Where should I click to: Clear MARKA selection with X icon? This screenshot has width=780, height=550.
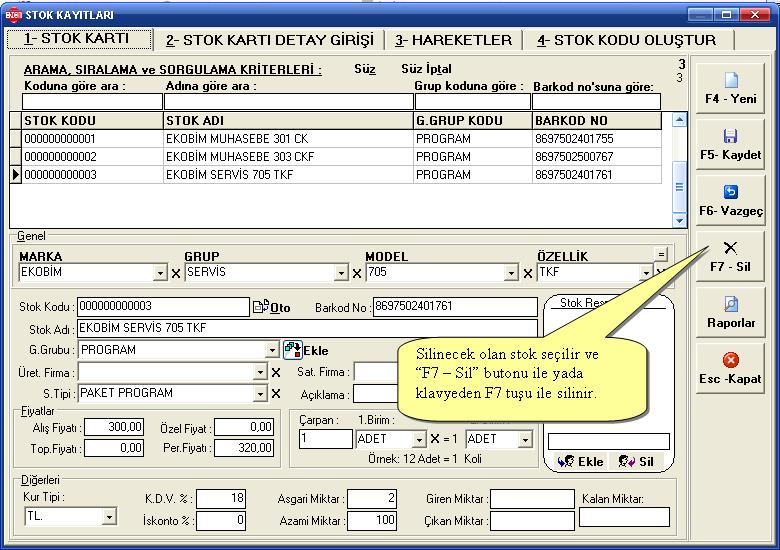point(176,274)
